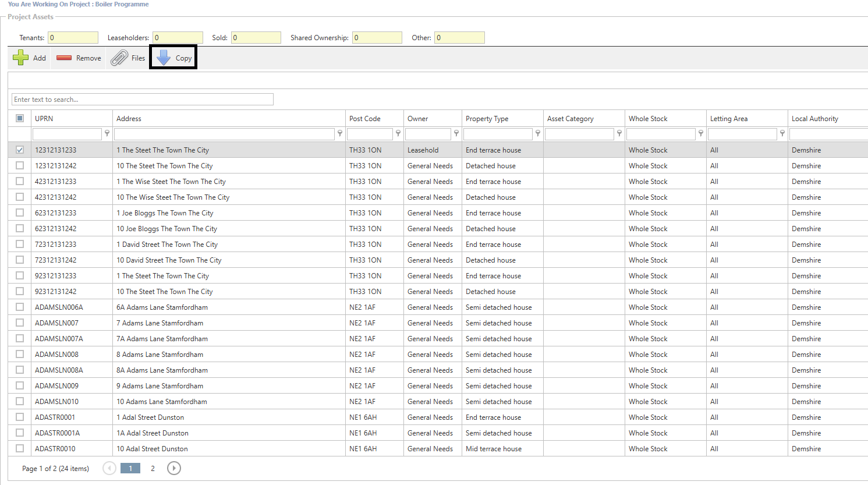868x485 pixels.
Task: Go to page 2 of results
Action: pyautogui.click(x=153, y=468)
